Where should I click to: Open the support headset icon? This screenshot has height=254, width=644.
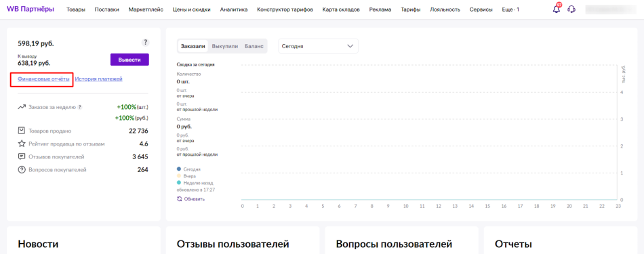click(x=571, y=9)
